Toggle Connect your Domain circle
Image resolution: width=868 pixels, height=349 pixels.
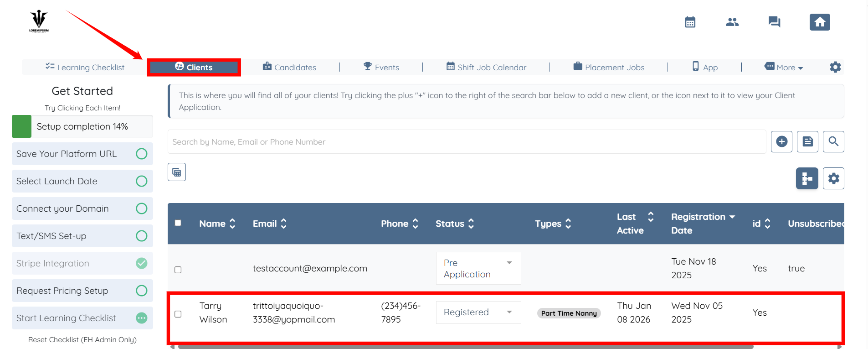pos(142,208)
